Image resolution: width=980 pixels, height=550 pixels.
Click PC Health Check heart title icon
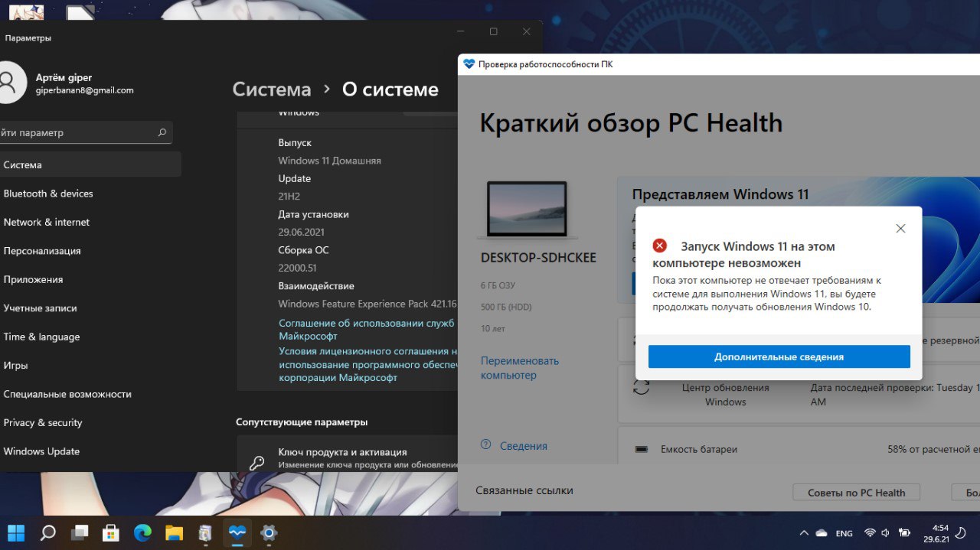(x=469, y=64)
